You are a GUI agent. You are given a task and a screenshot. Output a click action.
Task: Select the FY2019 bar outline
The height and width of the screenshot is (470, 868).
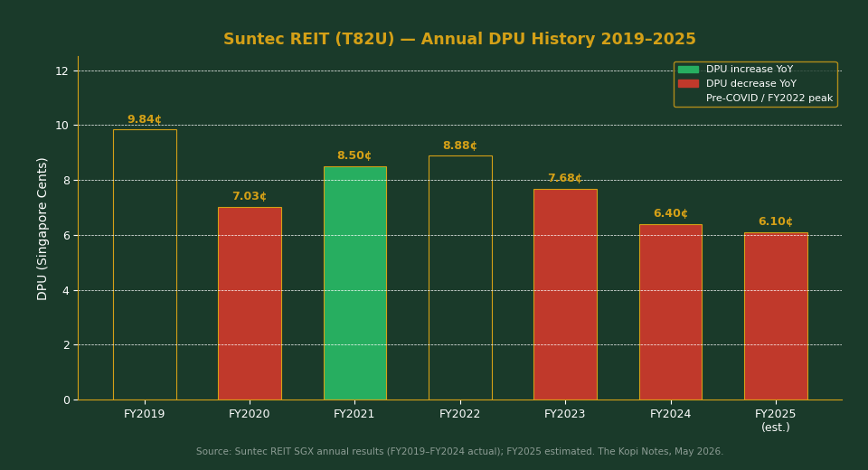(x=145, y=265)
